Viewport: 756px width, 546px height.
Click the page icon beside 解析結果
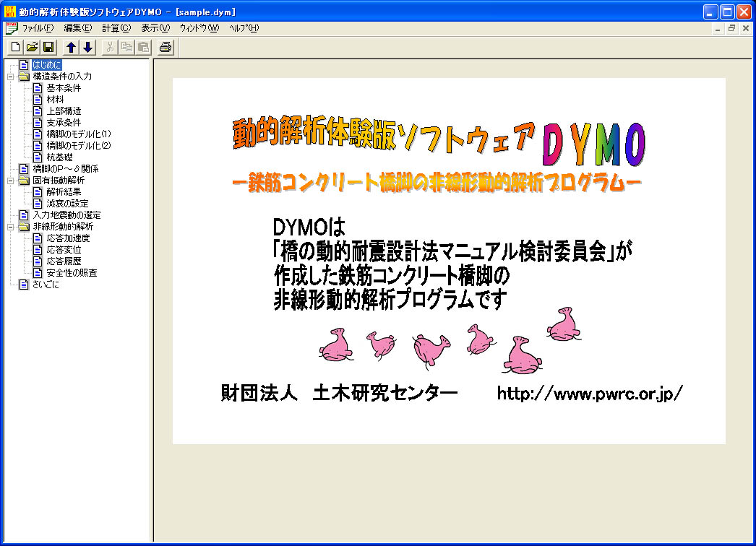[38, 192]
